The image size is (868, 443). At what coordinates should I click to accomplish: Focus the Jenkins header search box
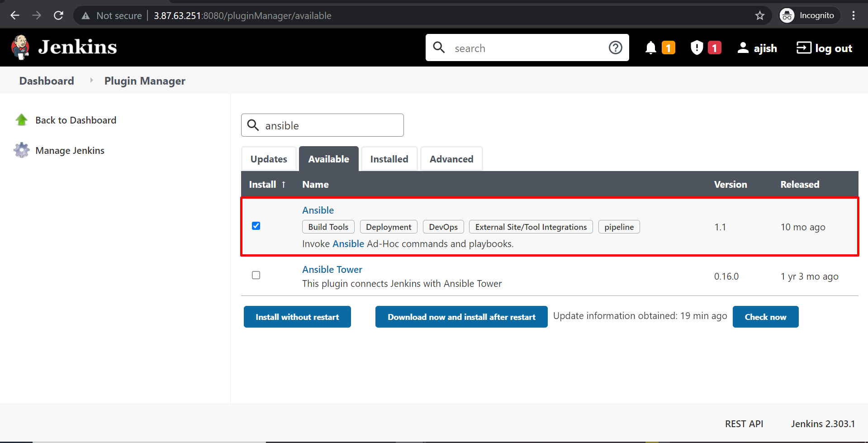(x=527, y=48)
